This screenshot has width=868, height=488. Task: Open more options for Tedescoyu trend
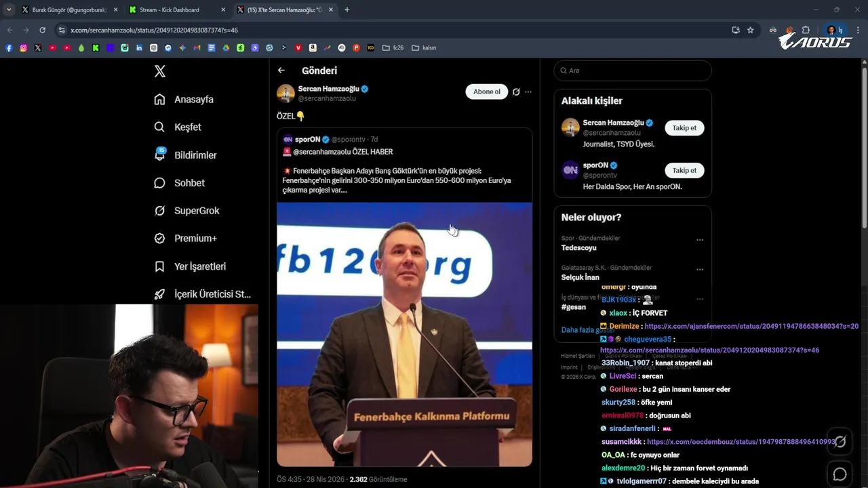pos(700,240)
